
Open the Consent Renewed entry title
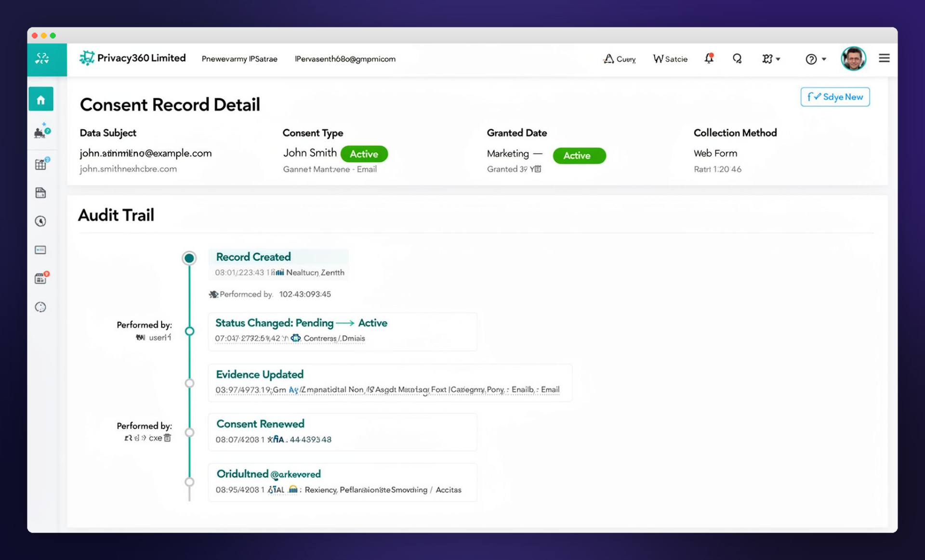(260, 424)
